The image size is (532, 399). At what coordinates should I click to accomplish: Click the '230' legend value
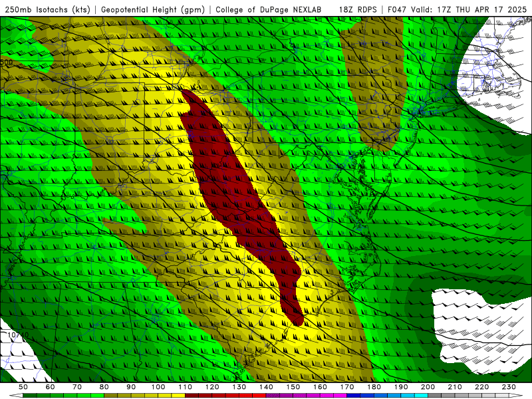[509, 387]
